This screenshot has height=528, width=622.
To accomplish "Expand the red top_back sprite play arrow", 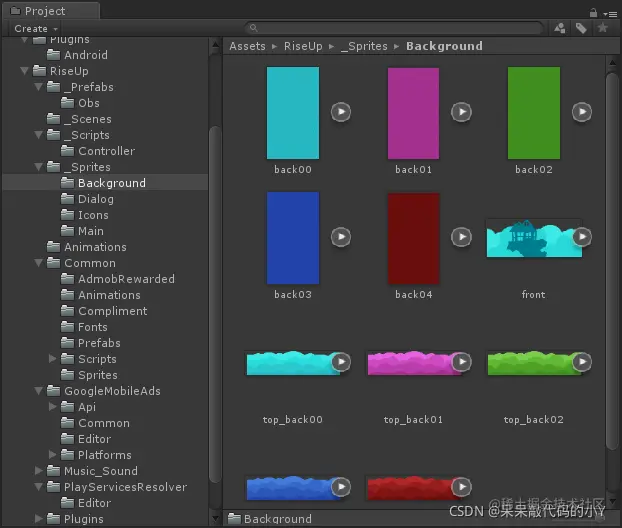I will tap(462, 487).
